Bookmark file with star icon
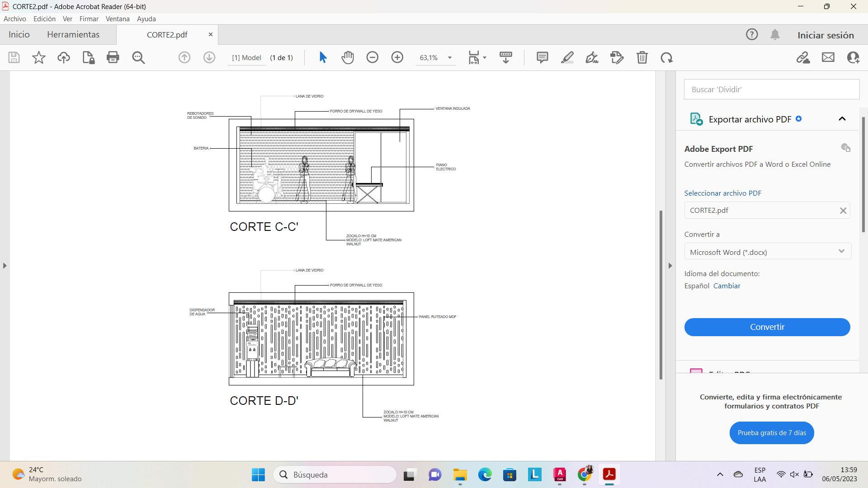 click(39, 57)
